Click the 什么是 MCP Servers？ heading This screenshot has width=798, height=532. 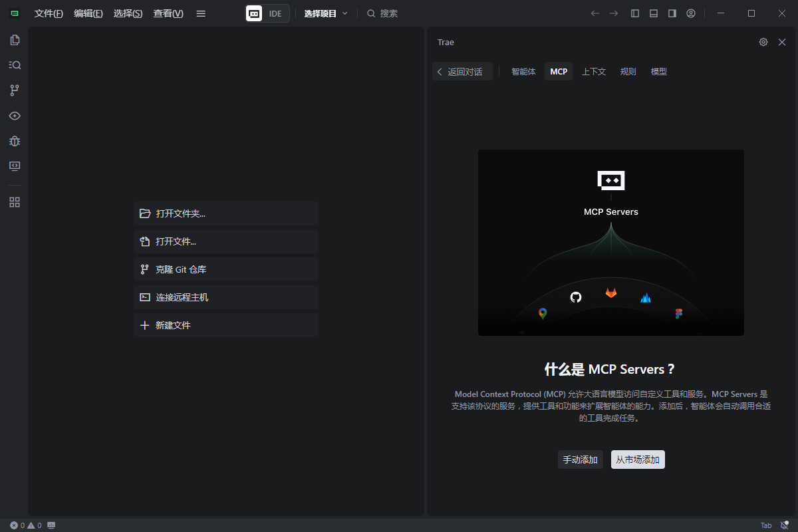pyautogui.click(x=610, y=369)
